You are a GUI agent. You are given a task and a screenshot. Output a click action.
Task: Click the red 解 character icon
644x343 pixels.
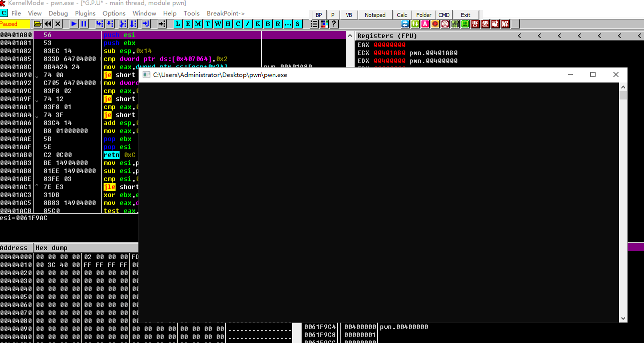pos(505,24)
